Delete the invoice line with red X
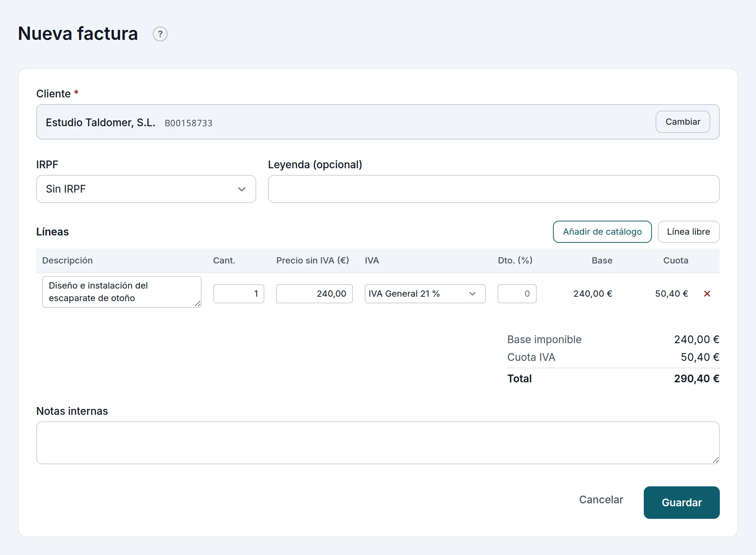756x555 pixels. pyautogui.click(x=707, y=294)
